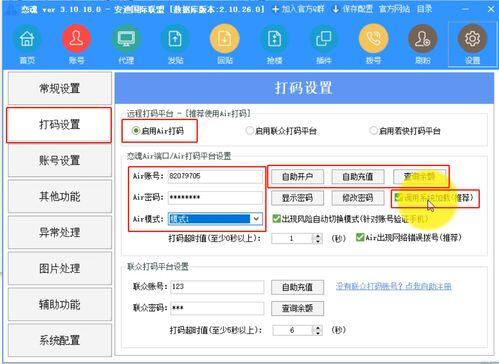Open the 刷粉 followers icon
Viewport: 499px width, 364px height.
(423, 44)
